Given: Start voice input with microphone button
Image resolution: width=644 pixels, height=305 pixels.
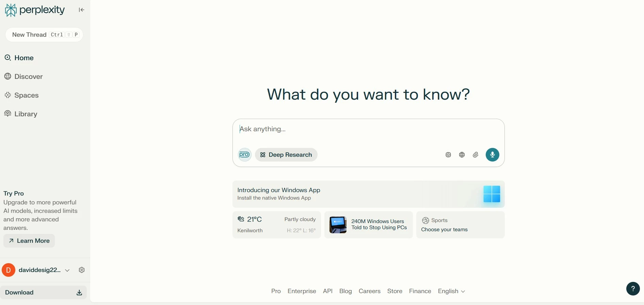Looking at the screenshot, I should coord(492,155).
